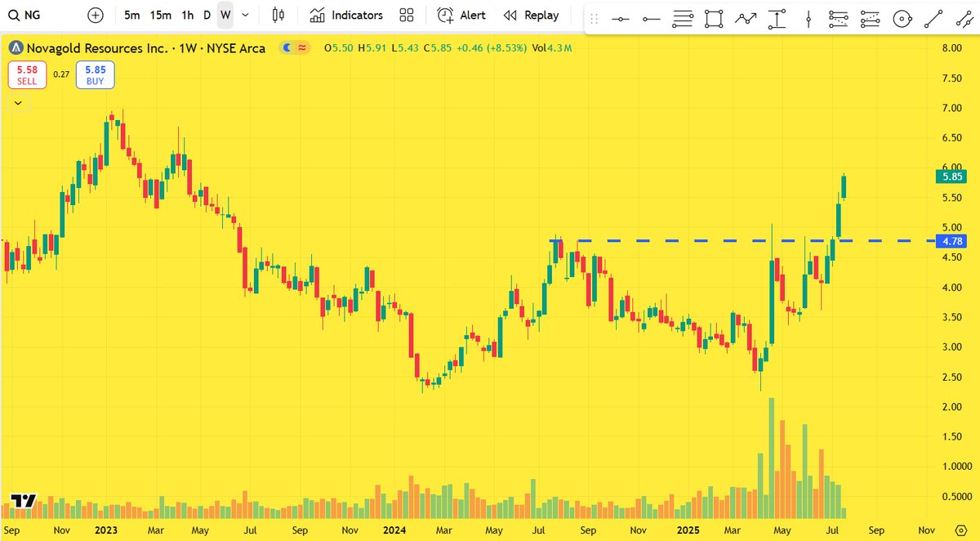Viewport: 980px width, 541px height.
Task: Click the Novagold logo icon in legend
Action: tap(16, 48)
